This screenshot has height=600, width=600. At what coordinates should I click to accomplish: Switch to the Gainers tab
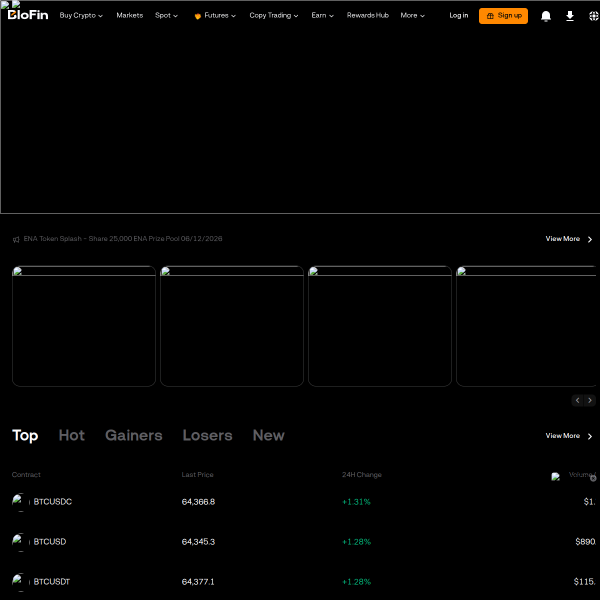point(134,435)
